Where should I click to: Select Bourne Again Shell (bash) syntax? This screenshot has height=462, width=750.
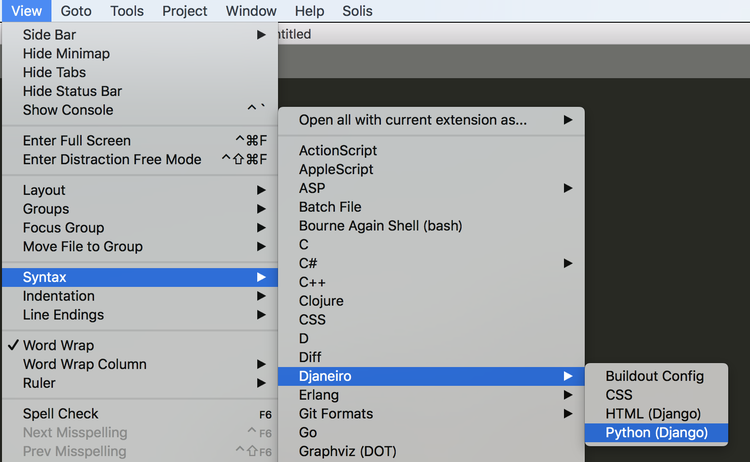431,226
